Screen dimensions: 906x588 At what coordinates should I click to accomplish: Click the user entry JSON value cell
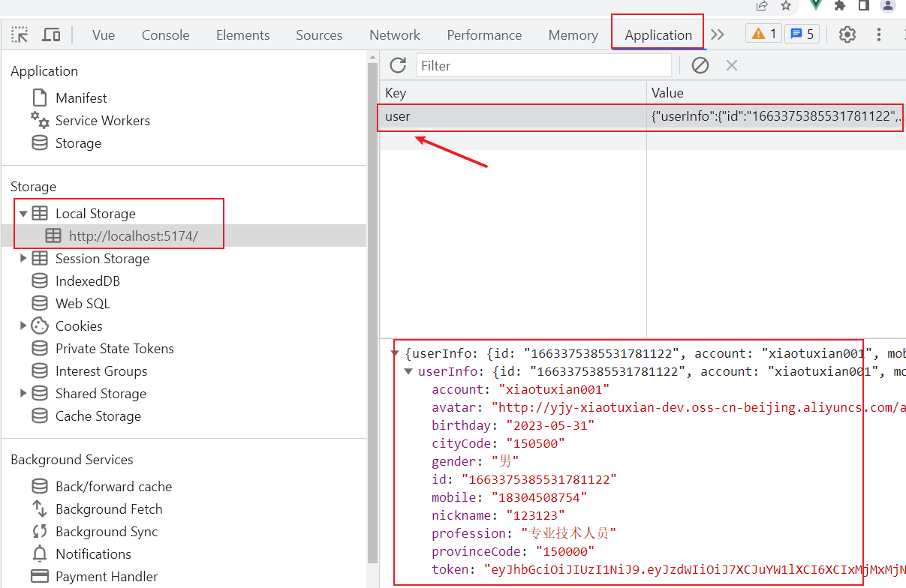pyautogui.click(x=776, y=117)
